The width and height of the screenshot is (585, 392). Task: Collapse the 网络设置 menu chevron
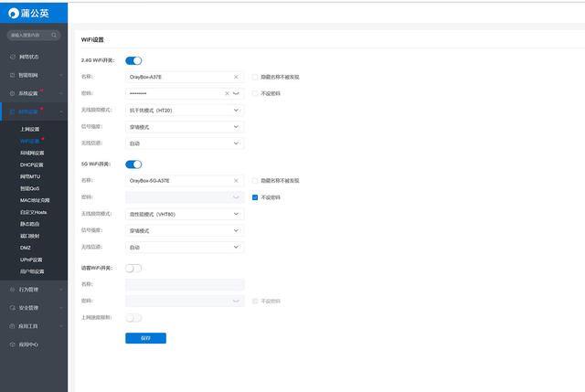pos(61,111)
